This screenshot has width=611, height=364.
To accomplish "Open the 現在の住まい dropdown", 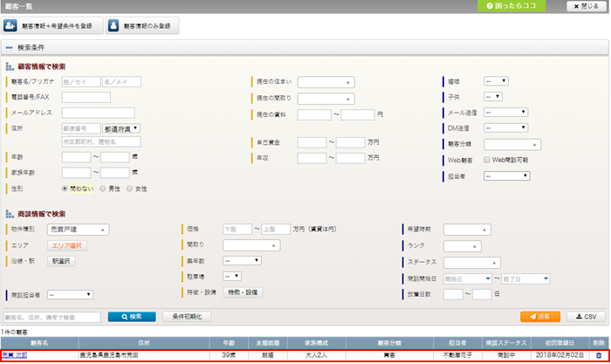I will (326, 82).
